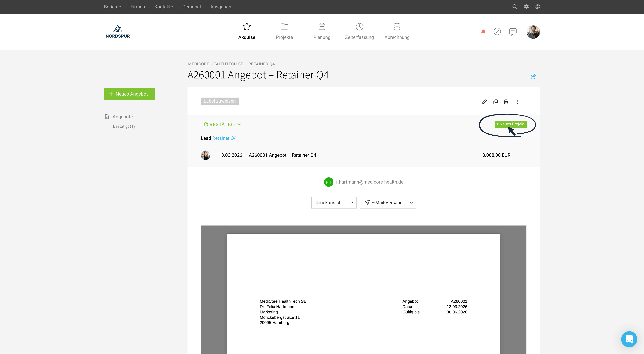The image size is (644, 354).
Task: Click the search magnifier icon
Action: click(x=515, y=7)
